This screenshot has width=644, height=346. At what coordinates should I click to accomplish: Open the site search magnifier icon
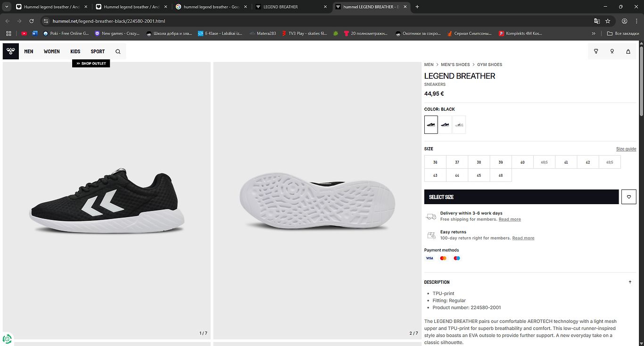tap(118, 51)
